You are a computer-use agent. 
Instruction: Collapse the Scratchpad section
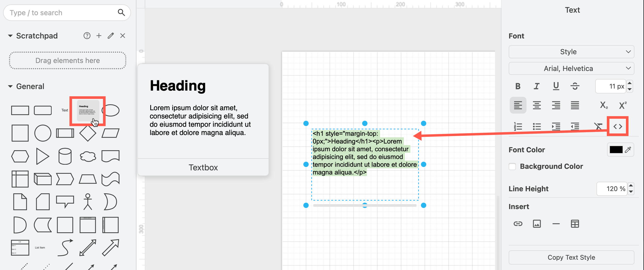pos(10,36)
